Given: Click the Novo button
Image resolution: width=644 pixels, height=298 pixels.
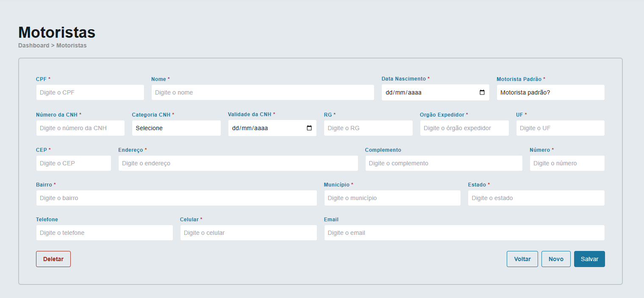Looking at the screenshot, I should (x=556, y=259).
